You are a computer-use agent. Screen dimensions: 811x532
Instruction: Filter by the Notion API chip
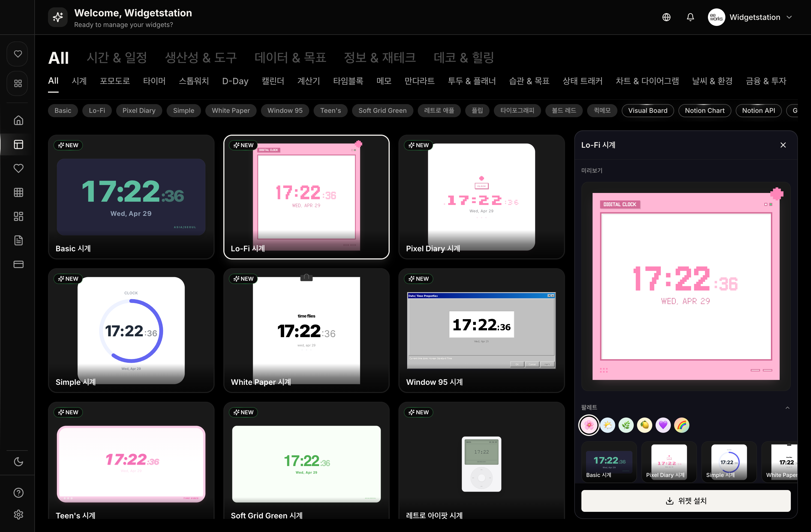[759, 111]
